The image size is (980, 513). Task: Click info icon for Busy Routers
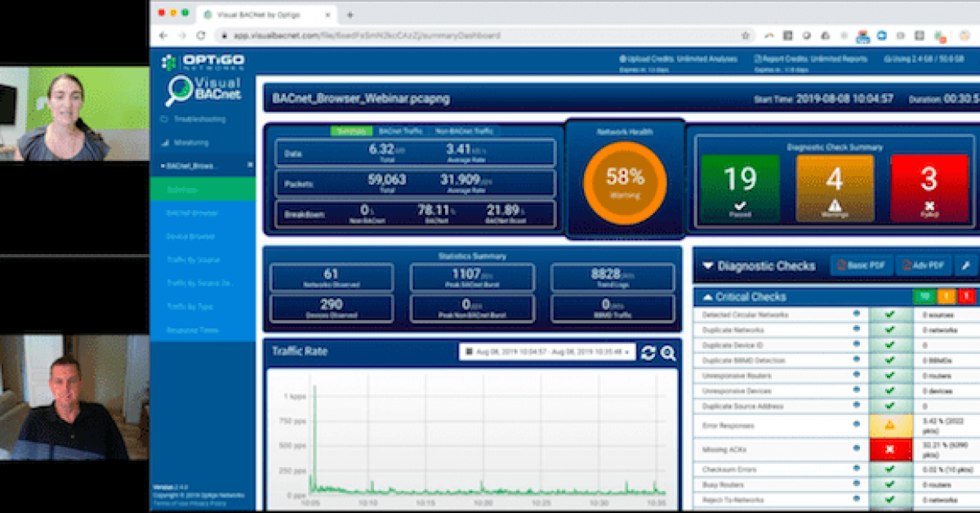857,484
